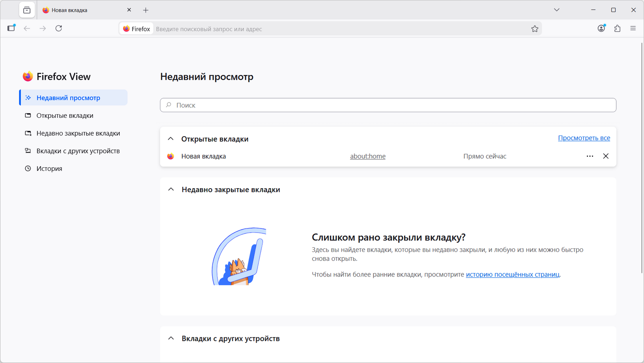Collapse the Недавно закрытые вкладки section
The height and width of the screenshot is (363, 644).
pos(171,189)
